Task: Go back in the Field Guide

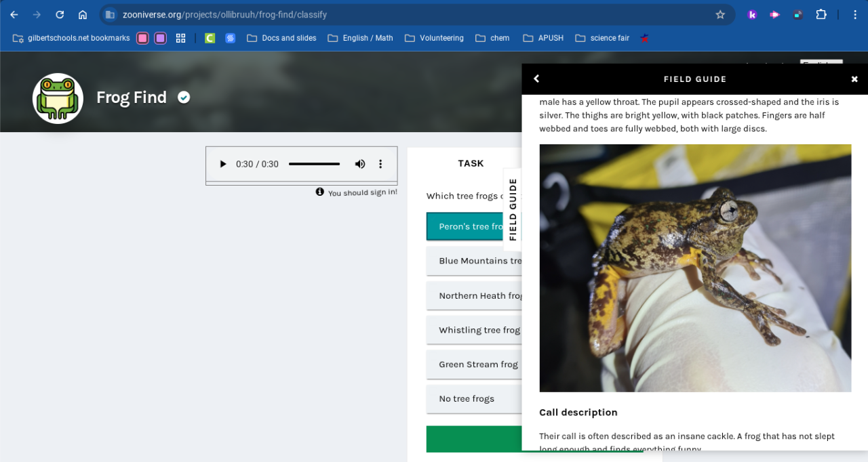Action: [536, 79]
